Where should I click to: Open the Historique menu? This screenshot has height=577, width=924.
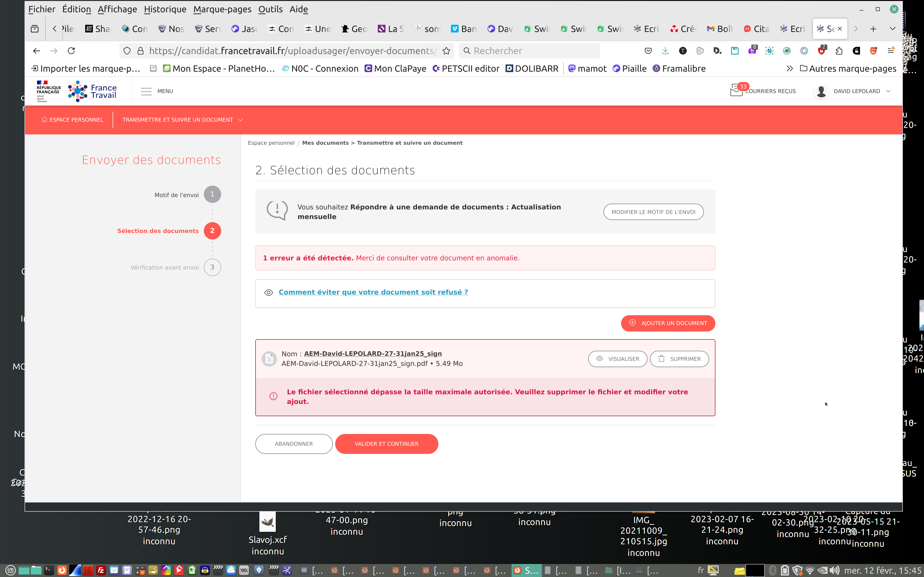(x=165, y=9)
